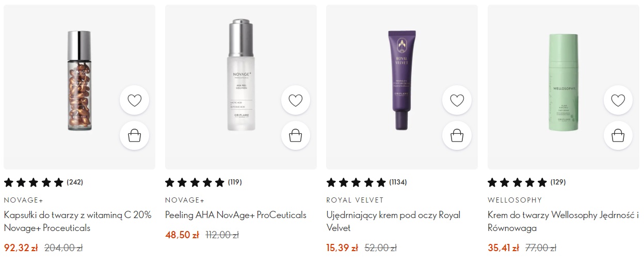The image size is (644, 262).
Task: View the vitamin C capsules bottle image
Action: coord(79,81)
